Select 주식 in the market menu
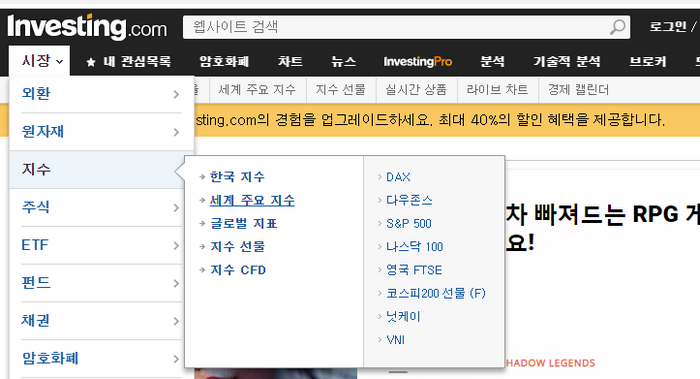This screenshot has width=700, height=379. tap(36, 207)
